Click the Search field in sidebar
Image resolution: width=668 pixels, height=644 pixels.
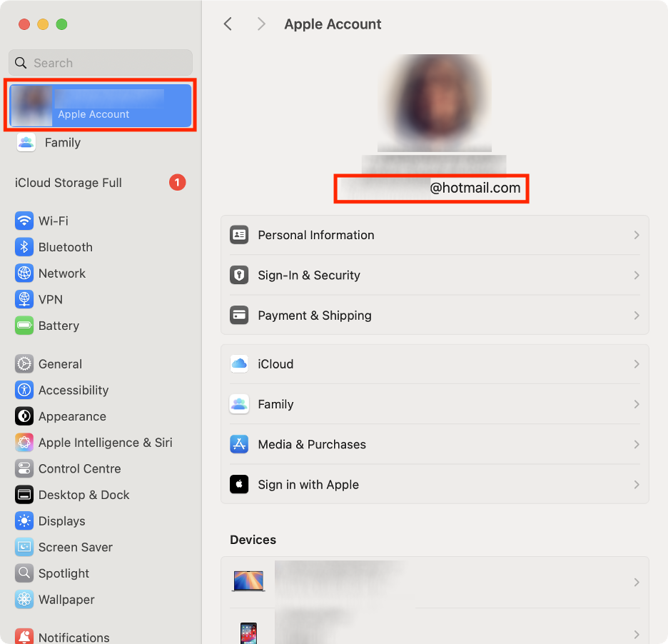coord(101,63)
